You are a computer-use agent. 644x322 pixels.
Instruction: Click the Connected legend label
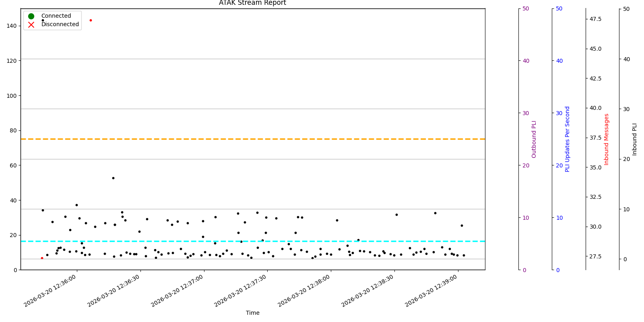tap(56, 16)
